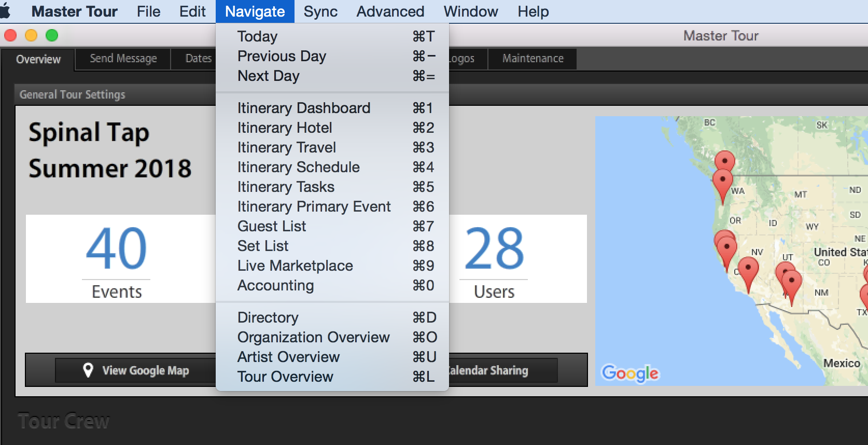Select the red map pin over WA
The width and height of the screenshot is (868, 445).
click(x=722, y=186)
